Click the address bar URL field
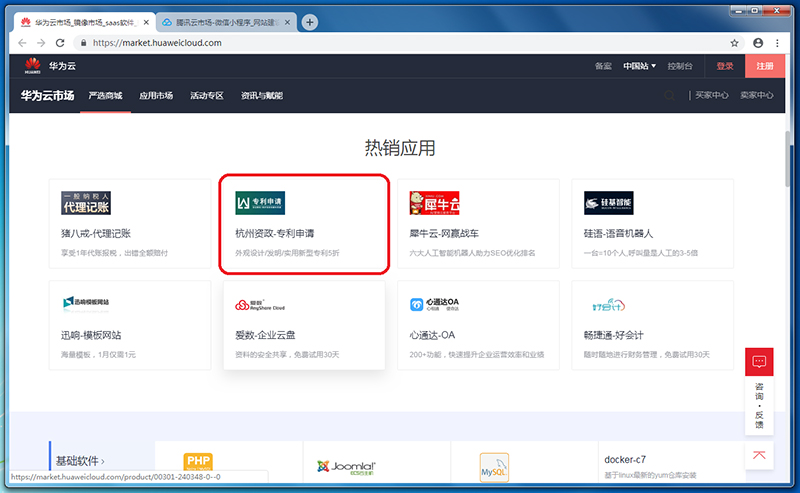This screenshot has height=493, width=800. tap(406, 43)
